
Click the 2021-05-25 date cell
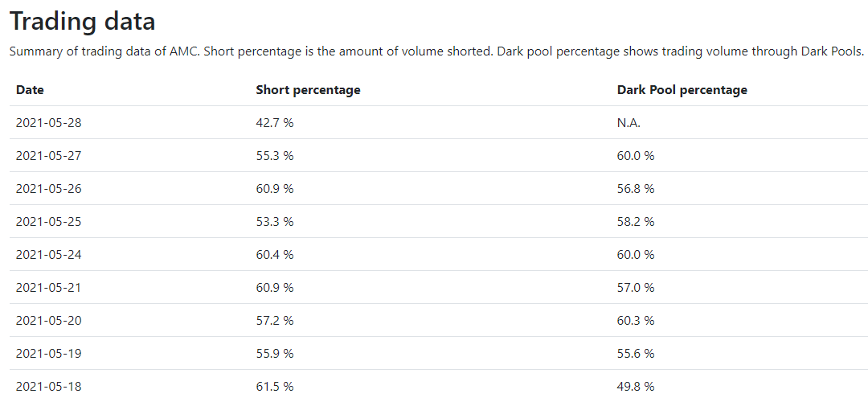pyautogui.click(x=48, y=222)
